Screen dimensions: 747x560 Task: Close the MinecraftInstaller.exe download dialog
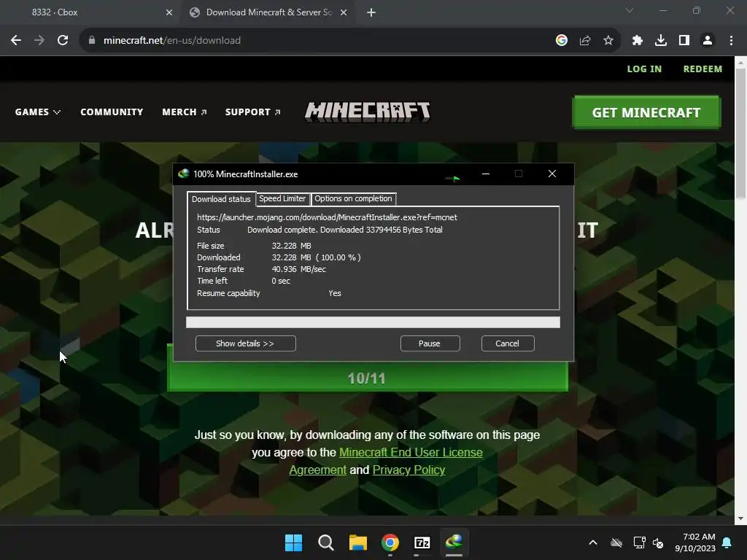click(x=552, y=174)
